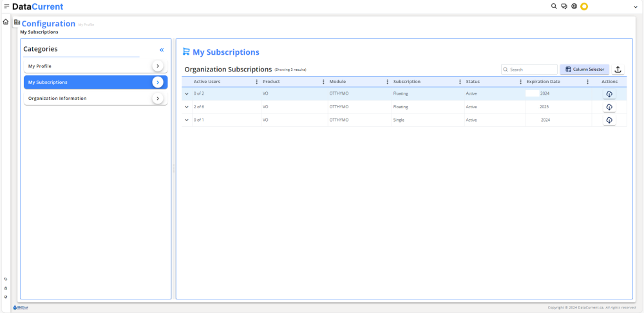
Task: Sort by Product column header
Action: (271, 82)
